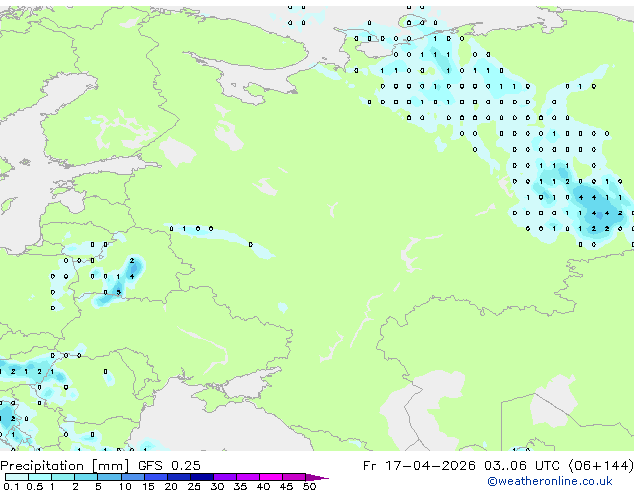The image size is (634, 490).
Task: Click the 'Fr 17-04-2026' date text
Action: click(x=419, y=466)
